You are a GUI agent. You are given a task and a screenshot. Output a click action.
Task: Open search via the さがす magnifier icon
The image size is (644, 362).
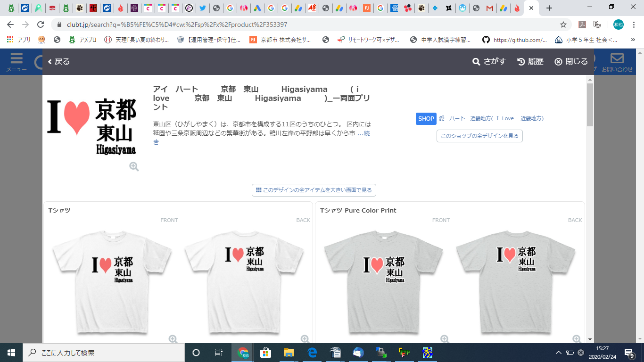pos(477,61)
